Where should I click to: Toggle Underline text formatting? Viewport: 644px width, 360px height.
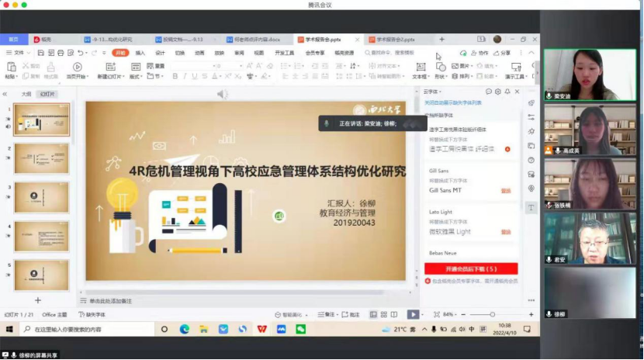(196, 76)
